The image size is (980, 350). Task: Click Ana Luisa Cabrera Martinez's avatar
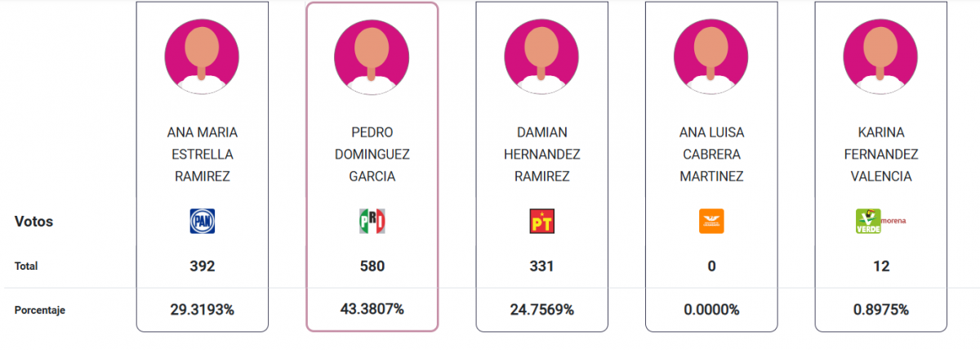click(711, 56)
